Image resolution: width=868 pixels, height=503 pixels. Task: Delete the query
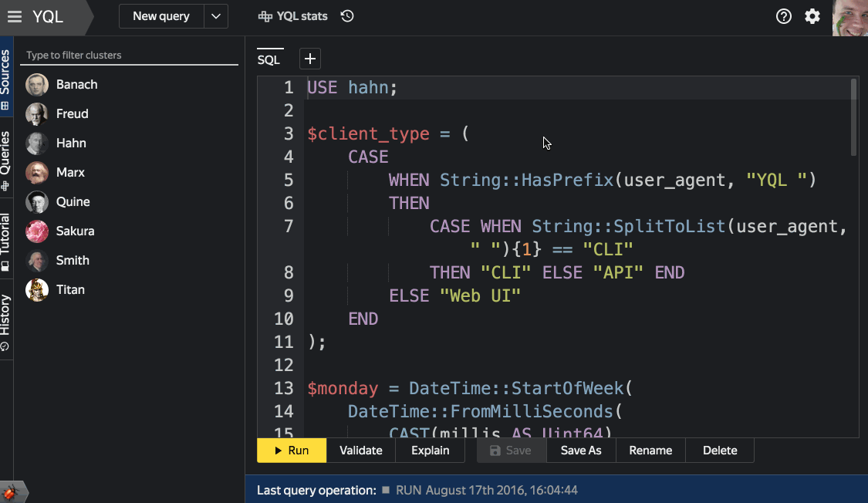point(720,451)
